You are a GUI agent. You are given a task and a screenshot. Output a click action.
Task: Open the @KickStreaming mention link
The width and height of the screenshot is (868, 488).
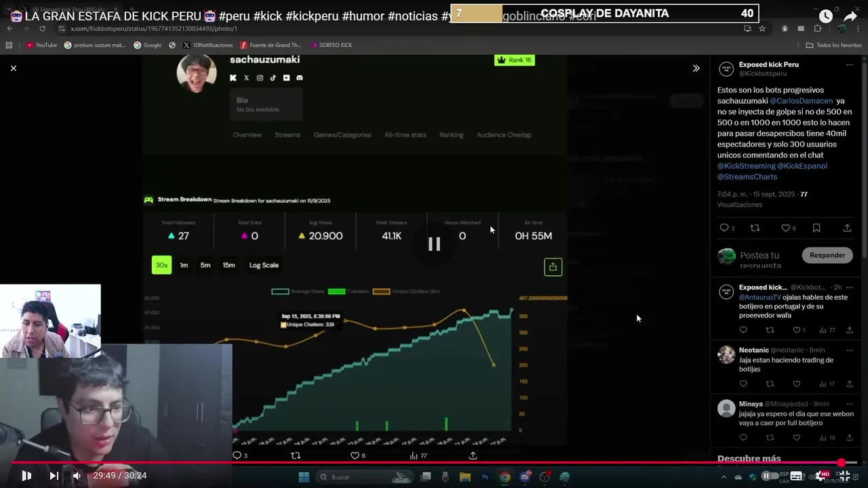click(x=746, y=166)
